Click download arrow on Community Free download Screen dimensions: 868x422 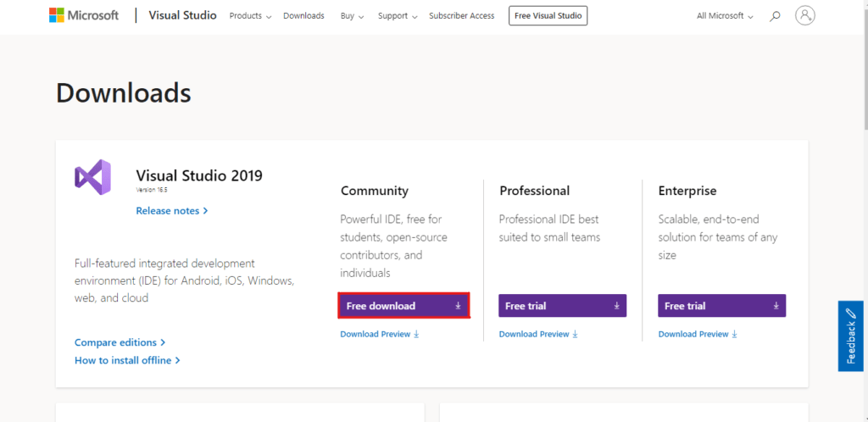tap(458, 306)
